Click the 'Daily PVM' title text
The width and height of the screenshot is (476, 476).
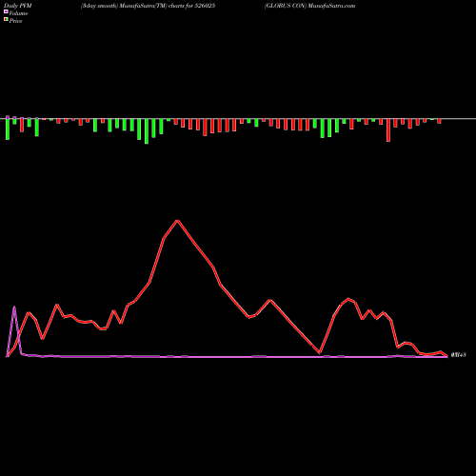(x=18, y=6)
